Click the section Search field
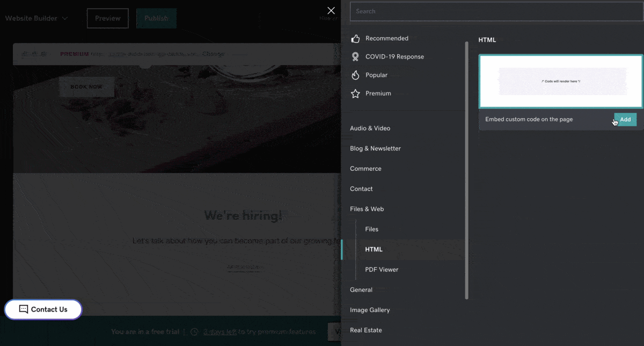This screenshot has width=644, height=346. 496,11
